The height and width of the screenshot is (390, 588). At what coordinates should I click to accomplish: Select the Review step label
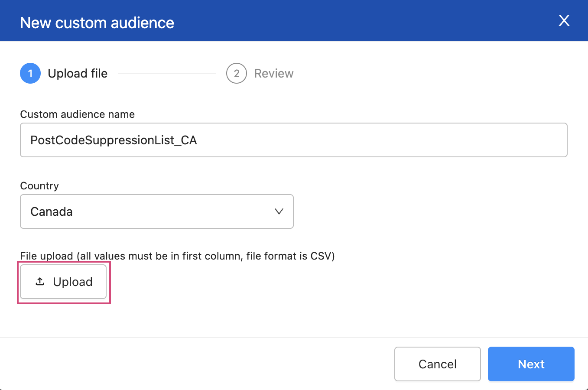click(274, 73)
